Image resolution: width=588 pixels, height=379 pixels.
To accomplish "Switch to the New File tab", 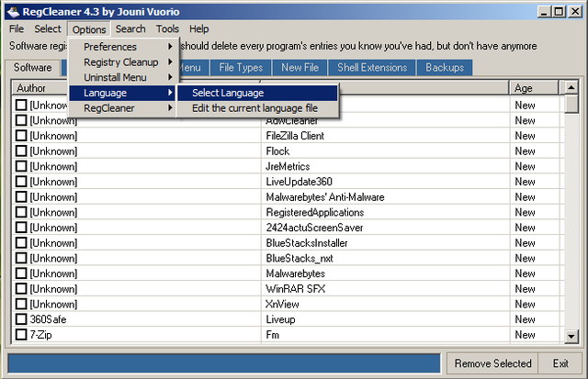I will click(300, 68).
